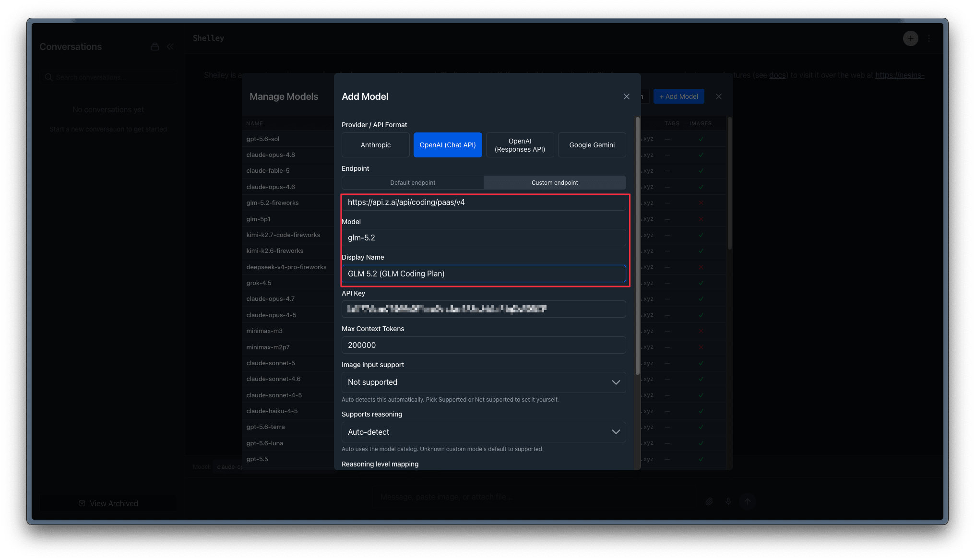Select Anthropic as the provider format

376,145
